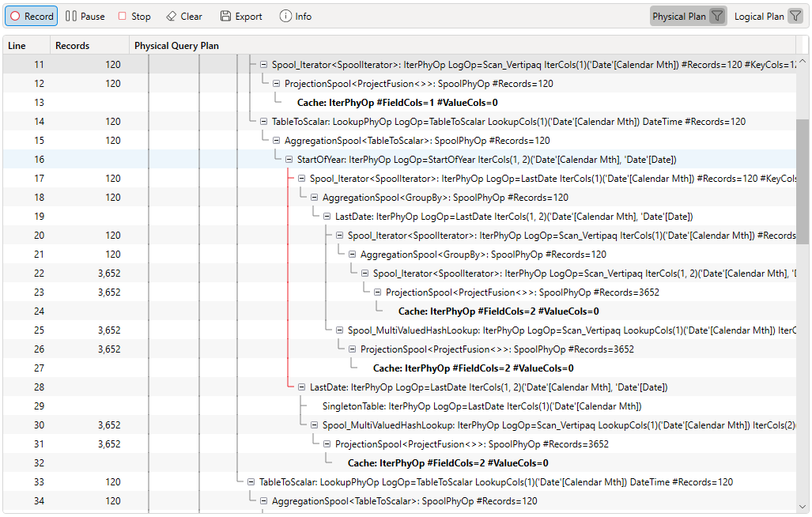
Task: Click the scroll down arrow of the scrollbar
Action: click(803, 506)
